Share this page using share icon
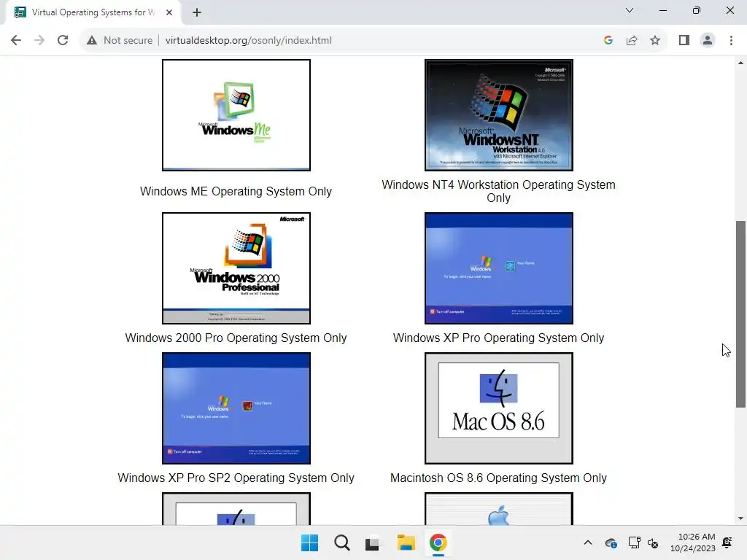Viewport: 747px width, 560px height. 632,41
